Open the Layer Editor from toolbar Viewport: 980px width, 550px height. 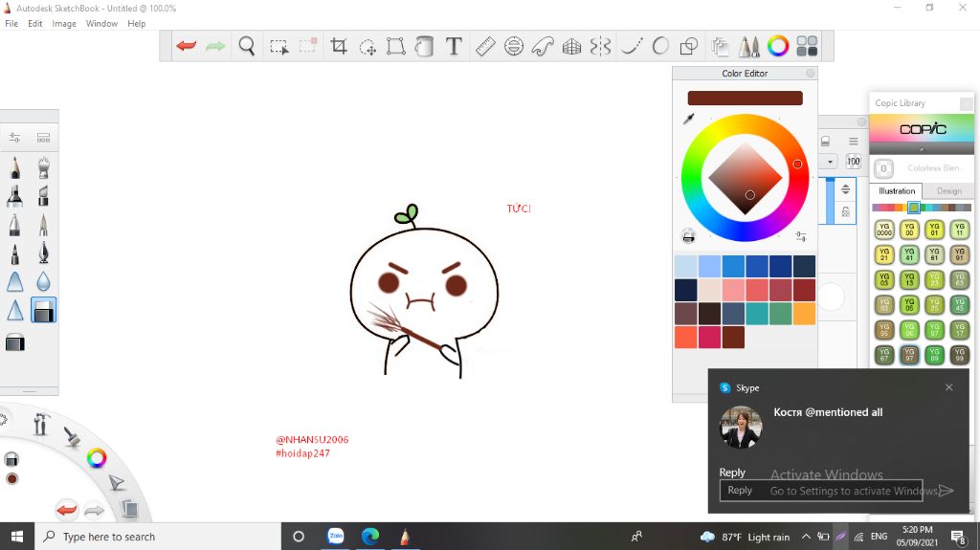(x=720, y=46)
